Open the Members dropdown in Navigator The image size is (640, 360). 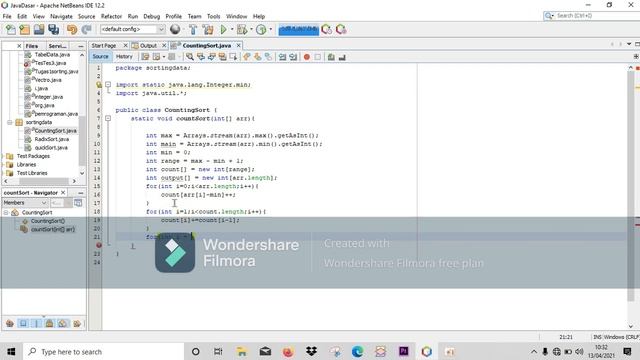pyautogui.click(x=25, y=203)
